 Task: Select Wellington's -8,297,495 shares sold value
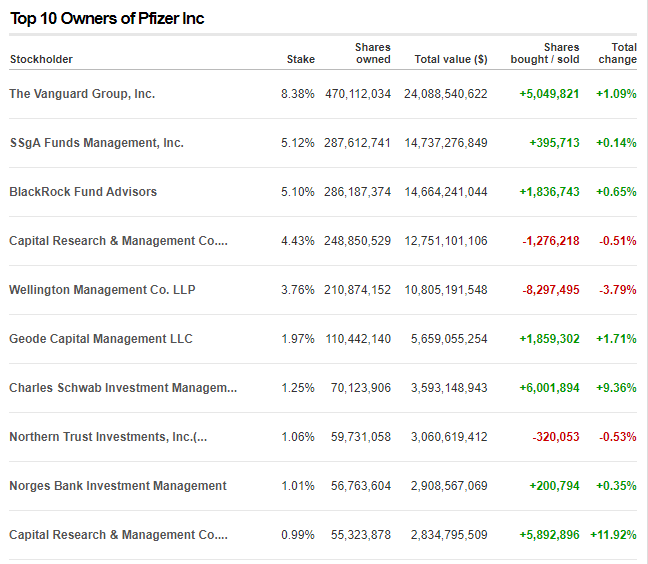[550, 290]
